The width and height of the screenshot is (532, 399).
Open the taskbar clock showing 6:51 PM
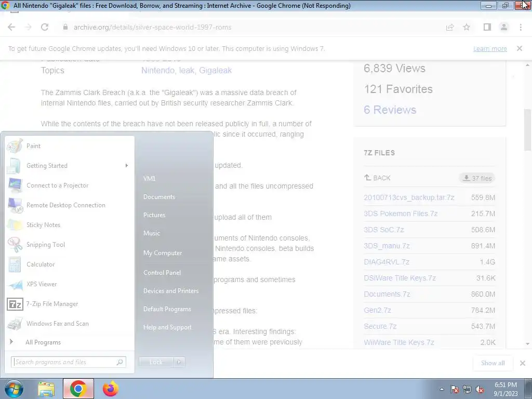click(506, 389)
